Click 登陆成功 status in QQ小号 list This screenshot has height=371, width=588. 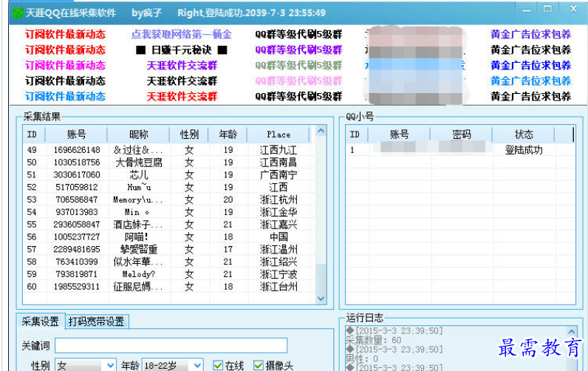(x=524, y=150)
